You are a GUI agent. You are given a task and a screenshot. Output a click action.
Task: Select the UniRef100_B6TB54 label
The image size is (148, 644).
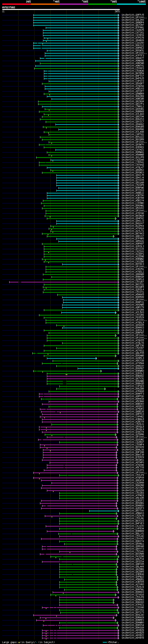133,74
